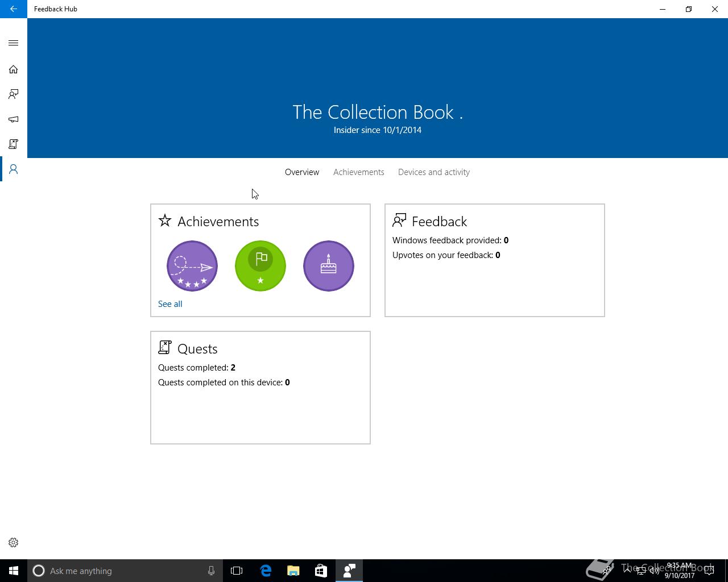Restore down the Feedback Hub window
Image resolution: width=728 pixels, height=582 pixels.
(689, 9)
